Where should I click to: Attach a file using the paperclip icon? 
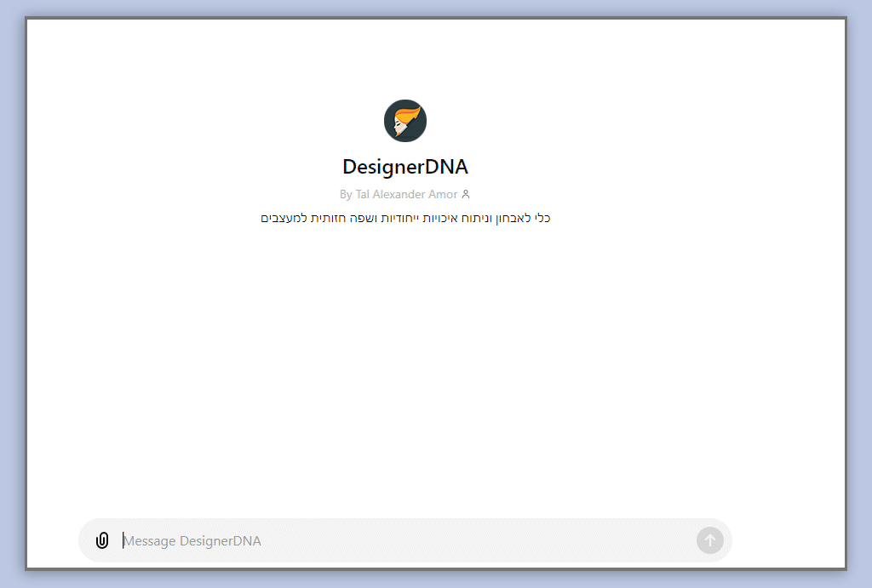point(102,540)
